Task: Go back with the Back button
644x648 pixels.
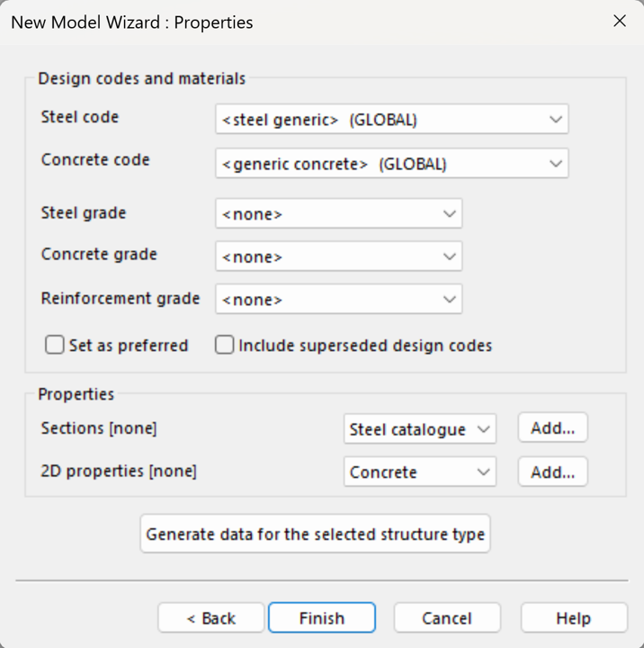Action: click(x=211, y=618)
